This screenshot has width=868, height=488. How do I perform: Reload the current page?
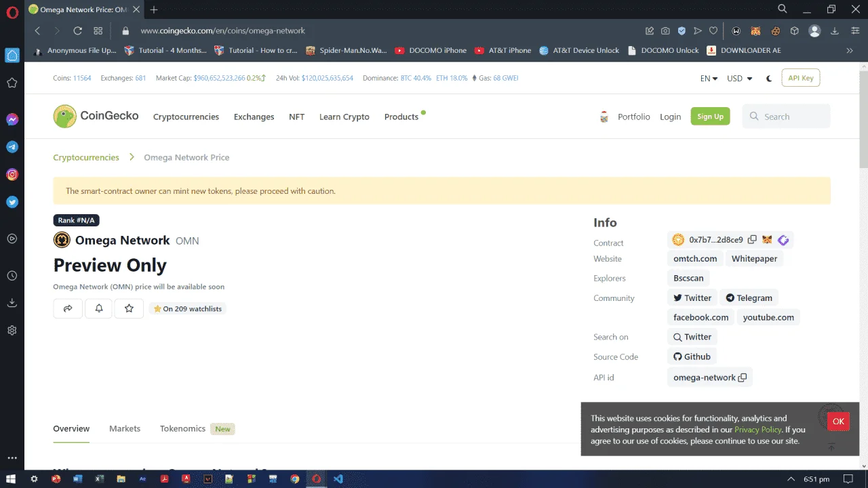click(77, 30)
